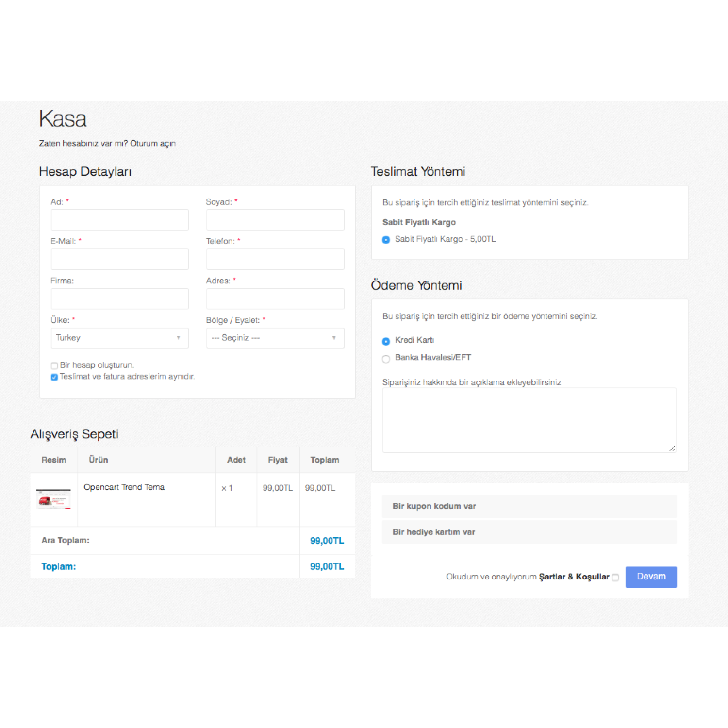Click inside the Ad name field
The height and width of the screenshot is (728, 728).
119,220
